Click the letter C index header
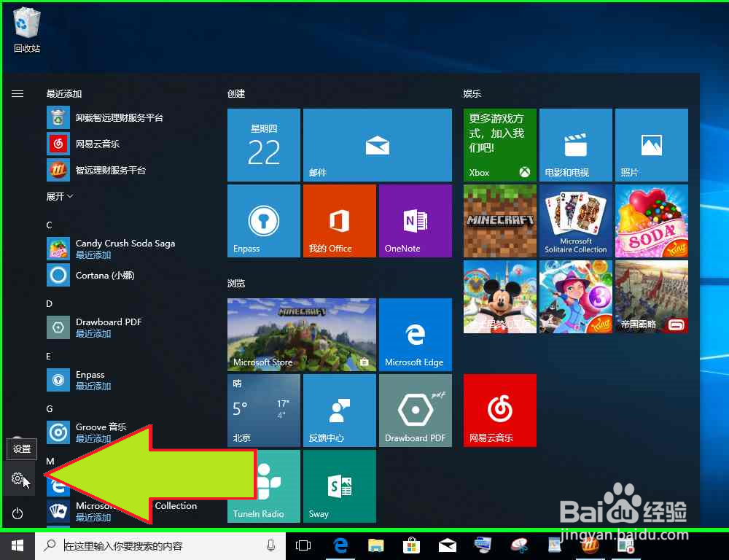The width and height of the screenshot is (729, 560). click(x=50, y=225)
